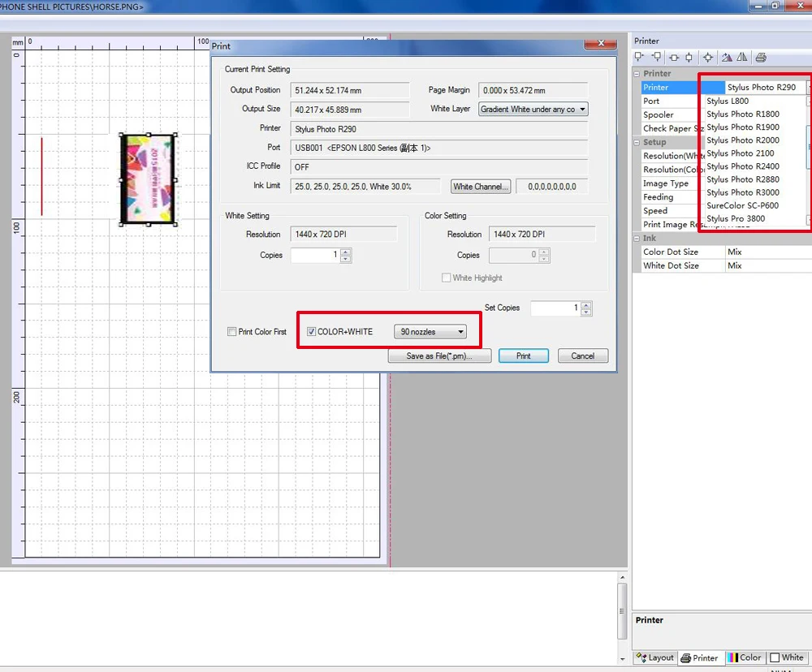
Task: Click the Ink Limit values field
Action: 365,187
